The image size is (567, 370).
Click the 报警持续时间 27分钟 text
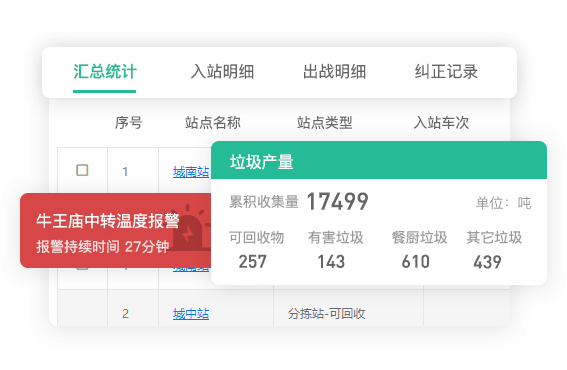[103, 247]
